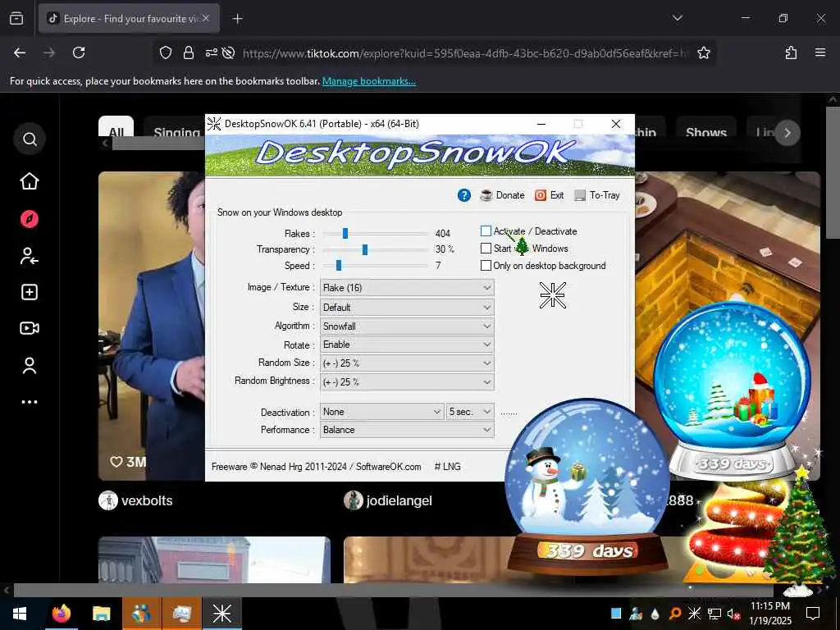Expand the Random Brightness dropdown
Screen dimensions: 840x630
[407, 382]
